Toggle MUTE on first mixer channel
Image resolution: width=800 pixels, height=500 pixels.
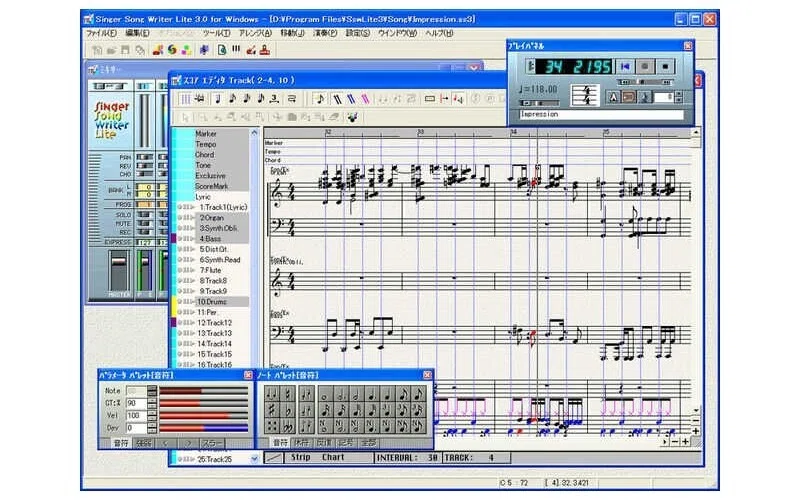coord(144,223)
